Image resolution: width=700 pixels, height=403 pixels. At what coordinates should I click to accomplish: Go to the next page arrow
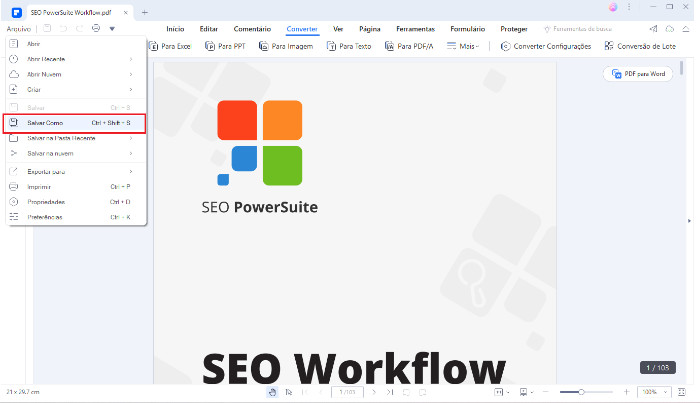374,392
